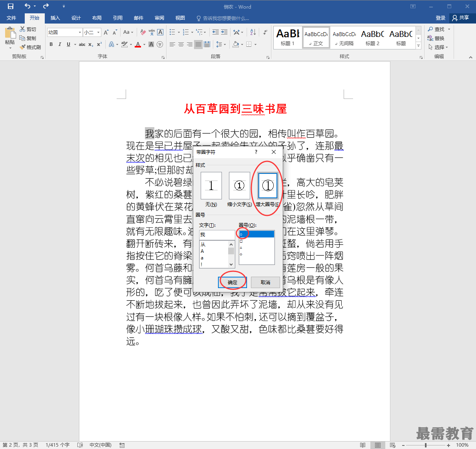Switch to the View (视图) tab
The height and width of the screenshot is (449, 476).
click(180, 18)
